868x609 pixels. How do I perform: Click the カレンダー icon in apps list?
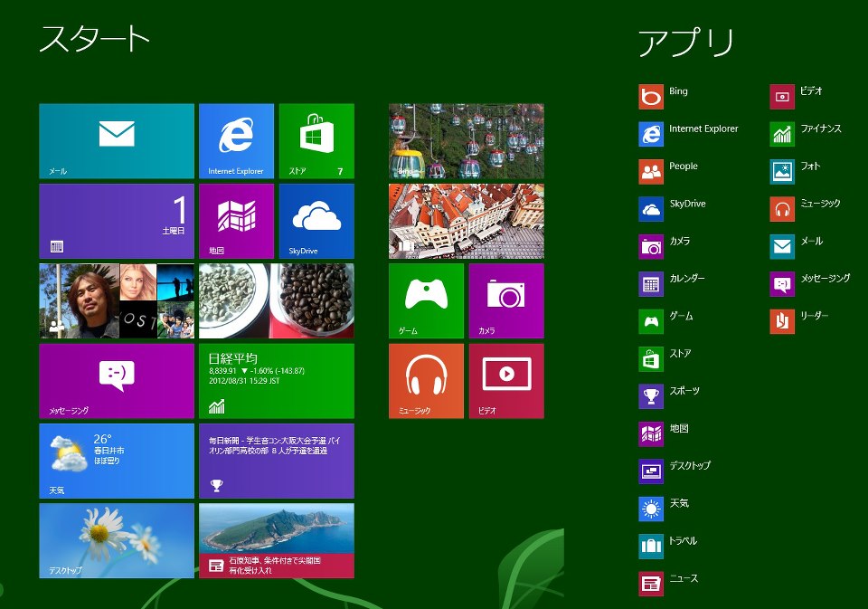point(651,284)
